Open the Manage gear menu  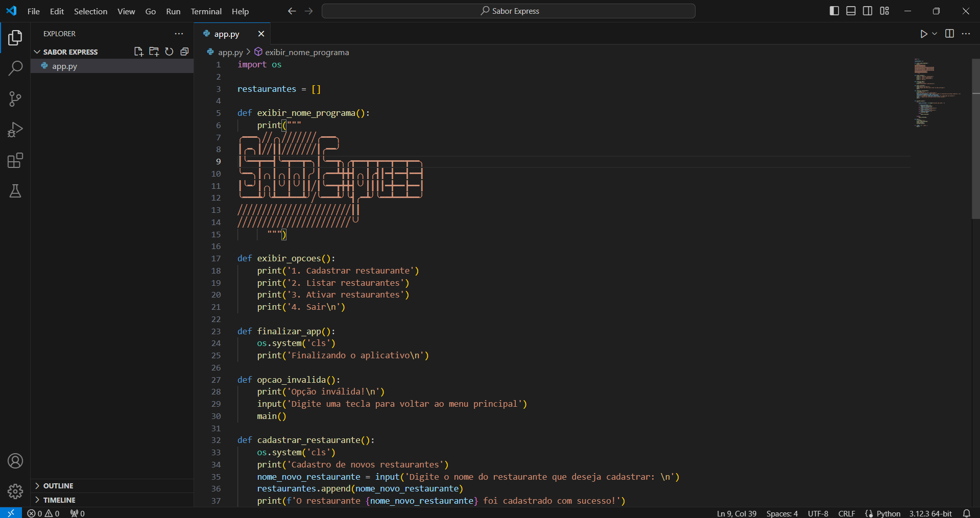click(15, 491)
